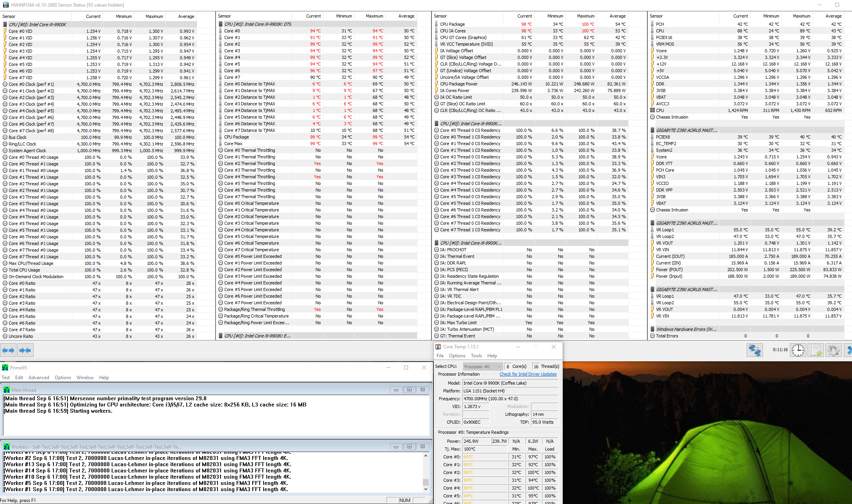The height and width of the screenshot is (504, 852).
Task: Click the Prime95 title bar icon
Action: pyautogui.click(x=5, y=367)
